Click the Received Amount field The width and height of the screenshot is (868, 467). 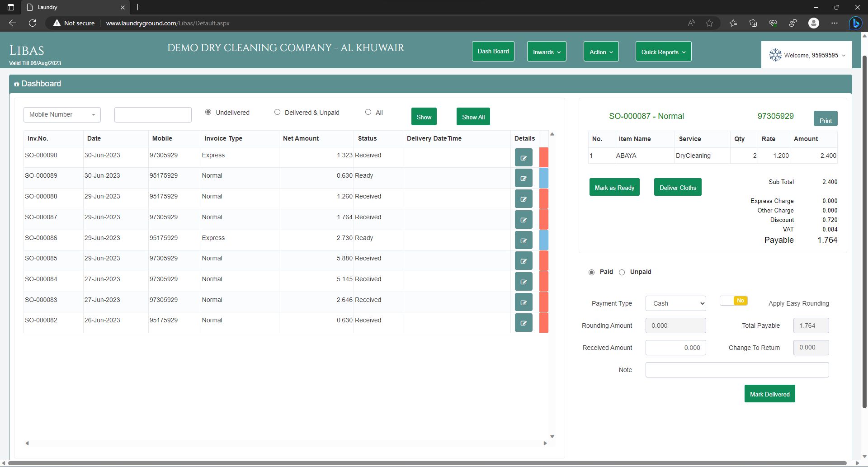676,348
